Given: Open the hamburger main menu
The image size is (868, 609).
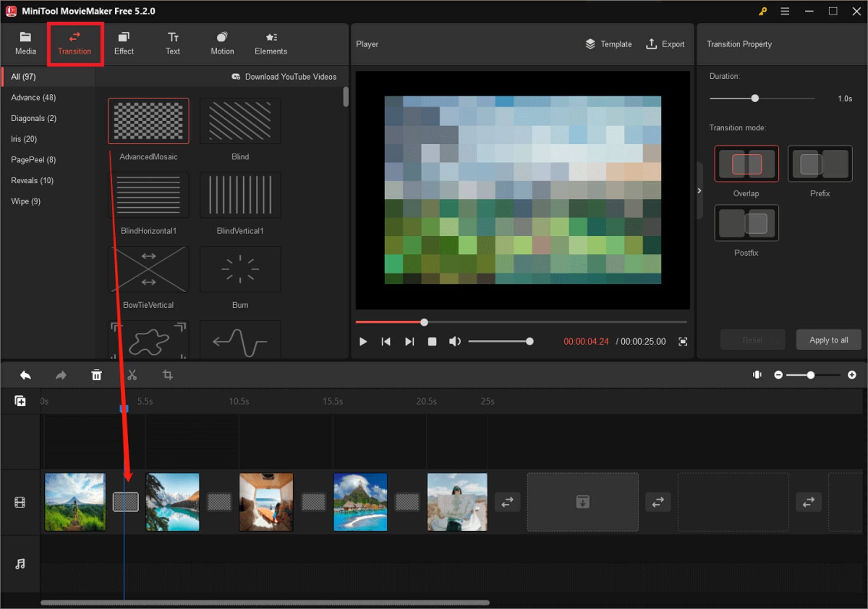Looking at the screenshot, I should 785,11.
